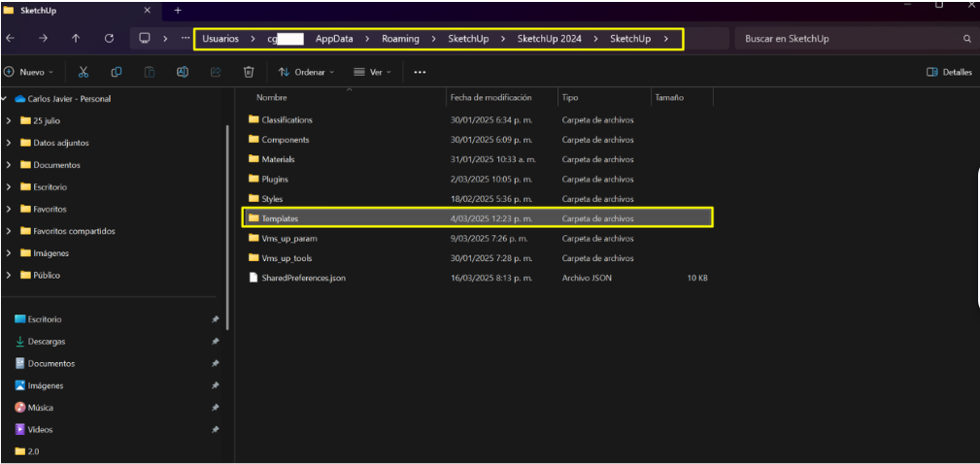Click Roaming in the address path
980x464 pixels.
tap(400, 39)
